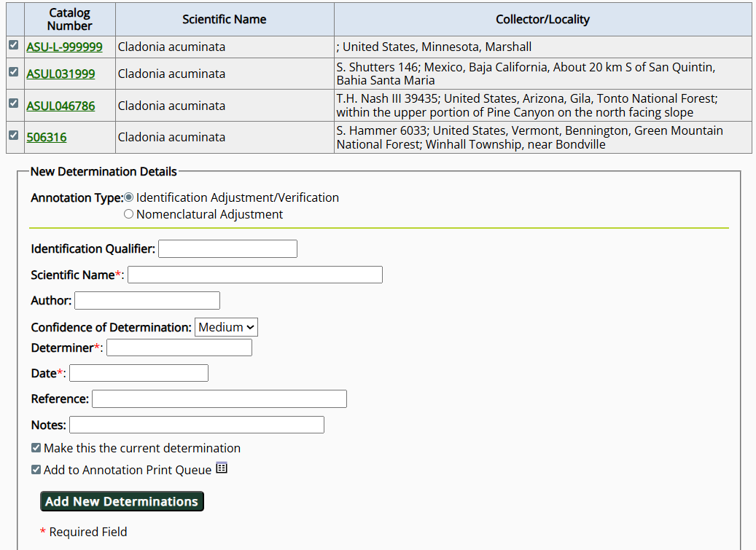The height and width of the screenshot is (550, 756).
Task: Uncheck the 506316 record checkbox
Action: click(x=13, y=137)
